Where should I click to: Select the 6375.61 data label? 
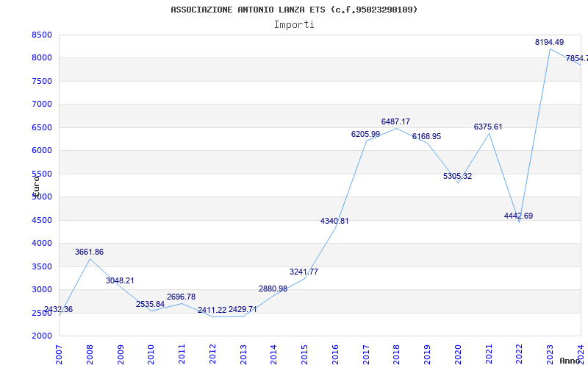[x=488, y=127]
